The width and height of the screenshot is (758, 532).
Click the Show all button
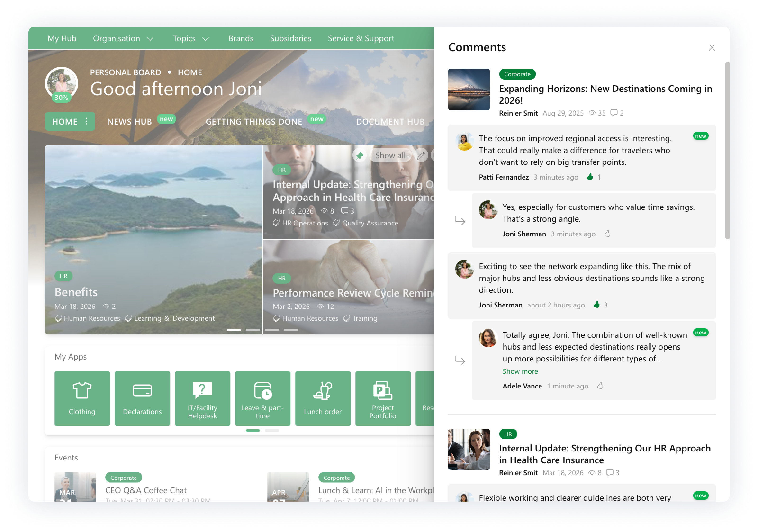pyautogui.click(x=390, y=155)
